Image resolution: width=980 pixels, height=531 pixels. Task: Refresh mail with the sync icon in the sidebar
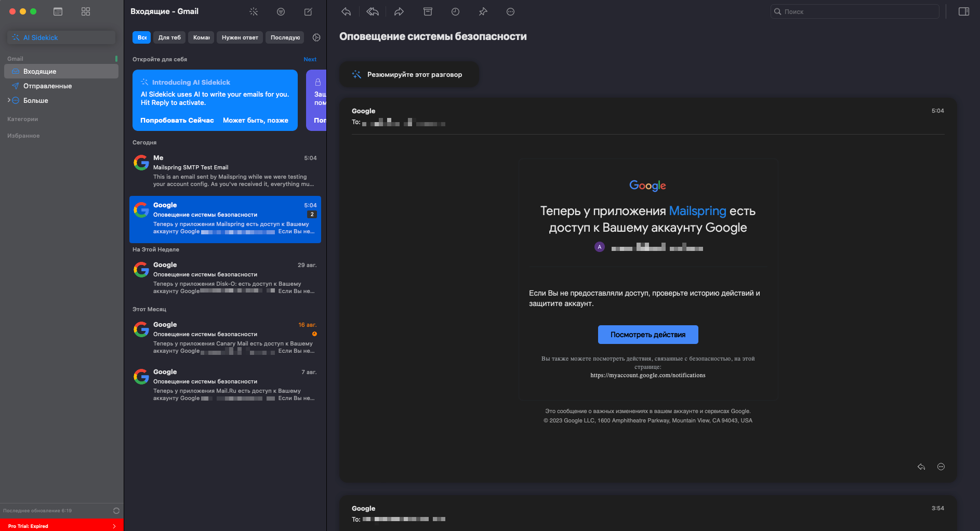pyautogui.click(x=116, y=511)
